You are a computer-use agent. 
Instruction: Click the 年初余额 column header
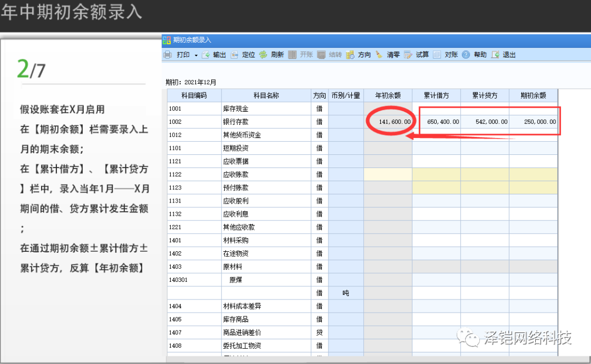click(387, 95)
